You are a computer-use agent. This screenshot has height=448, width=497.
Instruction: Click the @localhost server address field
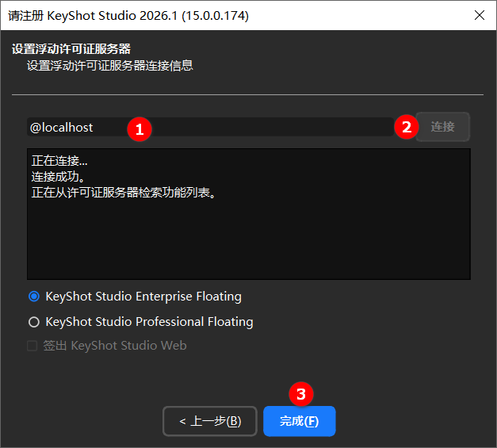[210, 127]
